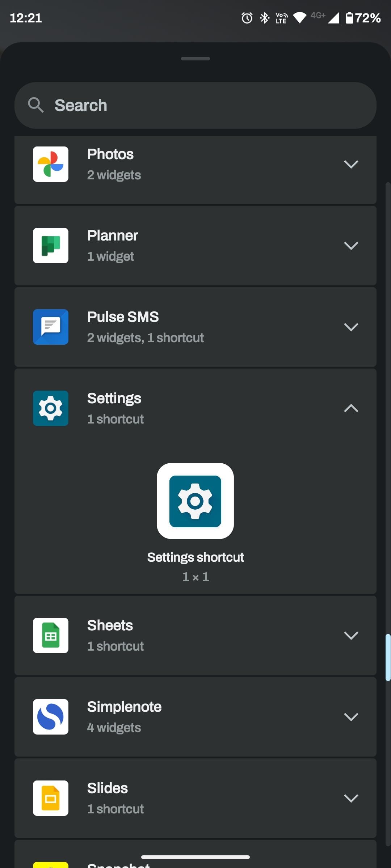Viewport: 391px width, 868px height.
Task: Expand the Planner widget section
Action: pyautogui.click(x=351, y=246)
